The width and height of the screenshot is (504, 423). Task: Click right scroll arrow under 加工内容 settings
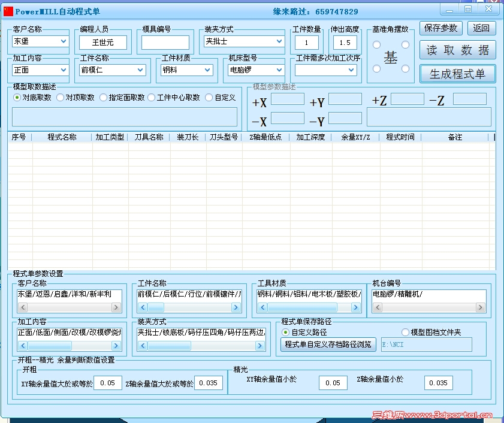click(116, 346)
